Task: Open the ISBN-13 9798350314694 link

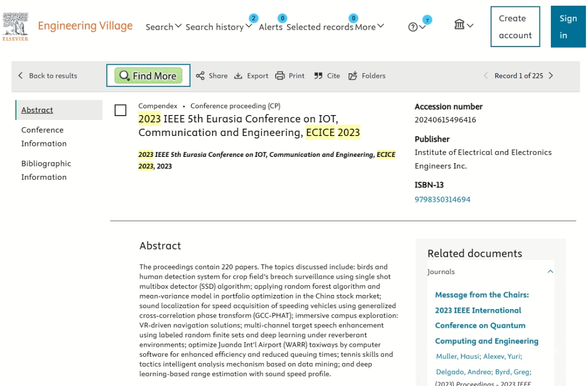Action: 443,199
